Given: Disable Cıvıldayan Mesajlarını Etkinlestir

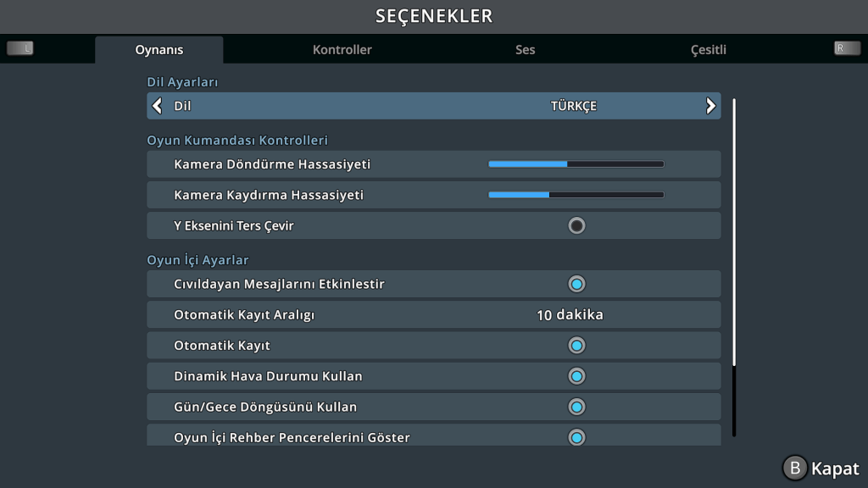Looking at the screenshot, I should point(576,284).
